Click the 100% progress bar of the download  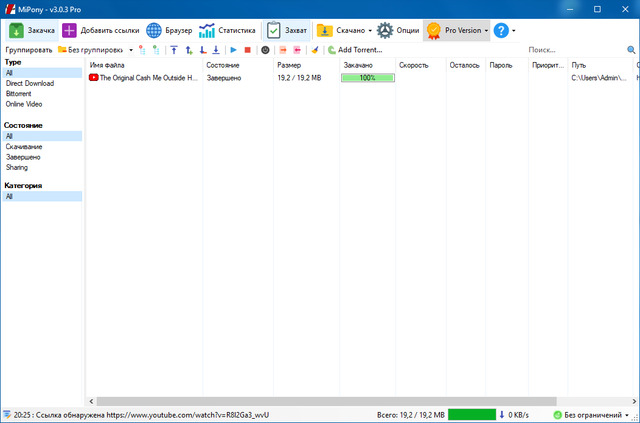click(x=367, y=77)
